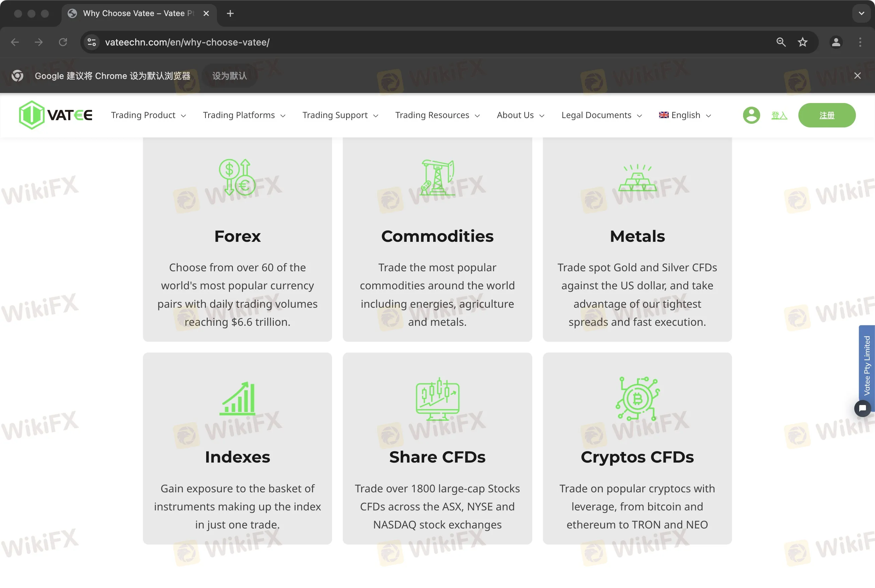Open the Legal Documents menu
Image resolution: width=875 pixels, height=588 pixels.
point(602,115)
